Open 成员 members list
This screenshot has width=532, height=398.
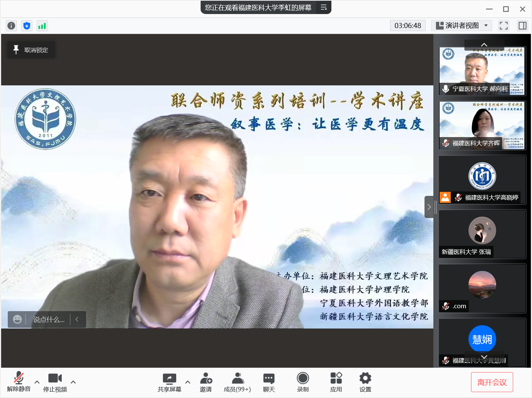tap(237, 382)
